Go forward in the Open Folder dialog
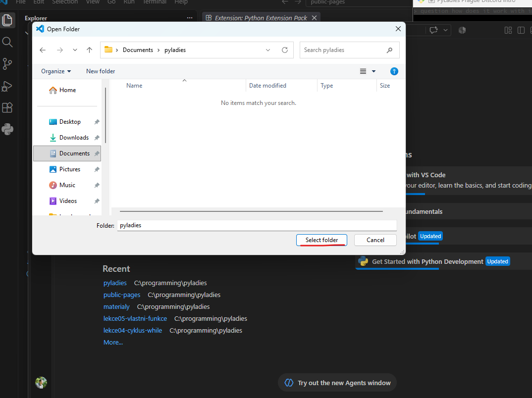This screenshot has height=398, width=532. click(x=60, y=50)
